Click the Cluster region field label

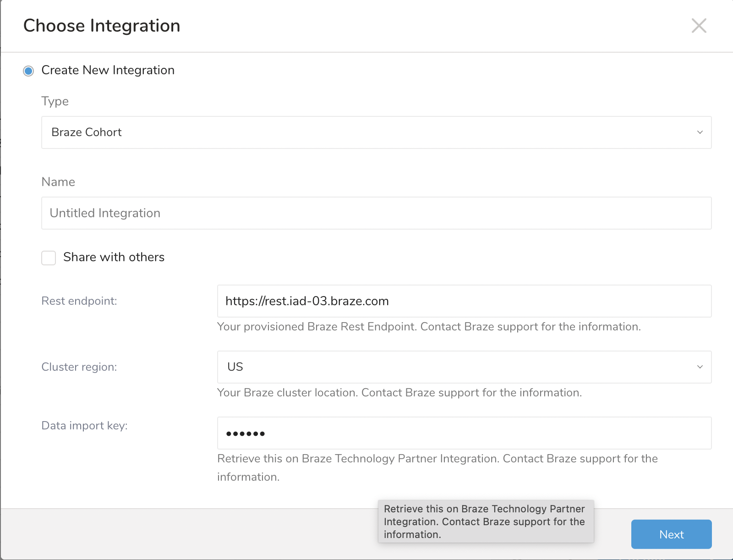point(79,367)
